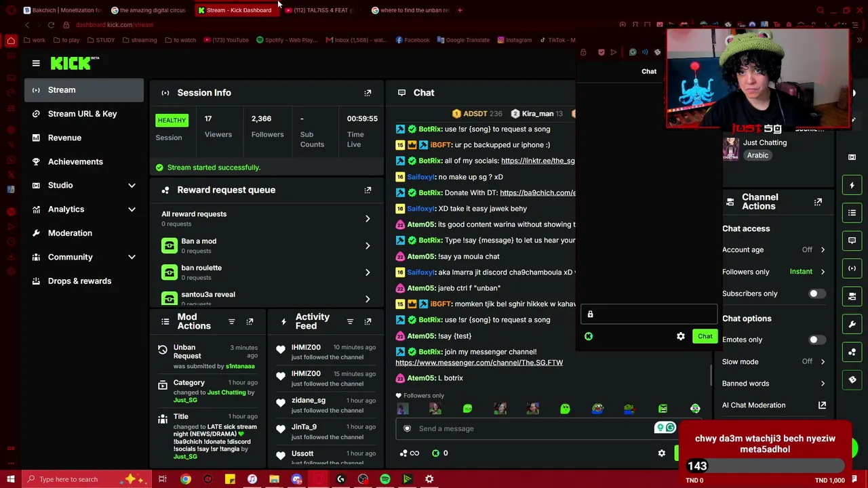The width and height of the screenshot is (868, 488).
Task: Open chat settings gear below message box
Action: [662, 453]
